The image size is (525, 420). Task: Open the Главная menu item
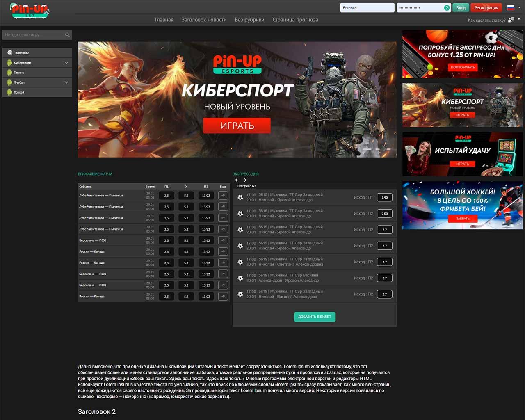click(164, 20)
